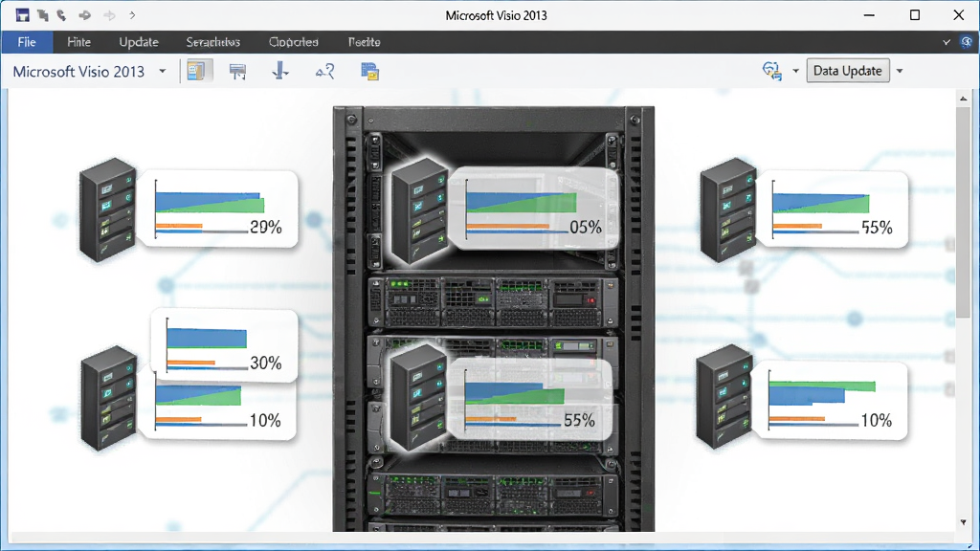Click the 30% data bar value

[266, 363]
